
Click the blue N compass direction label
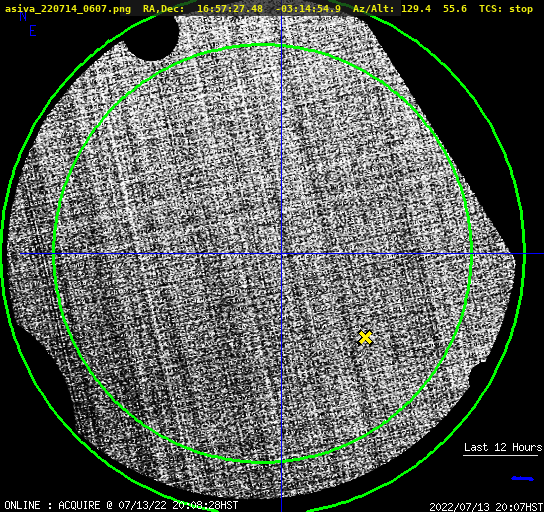[23, 17]
